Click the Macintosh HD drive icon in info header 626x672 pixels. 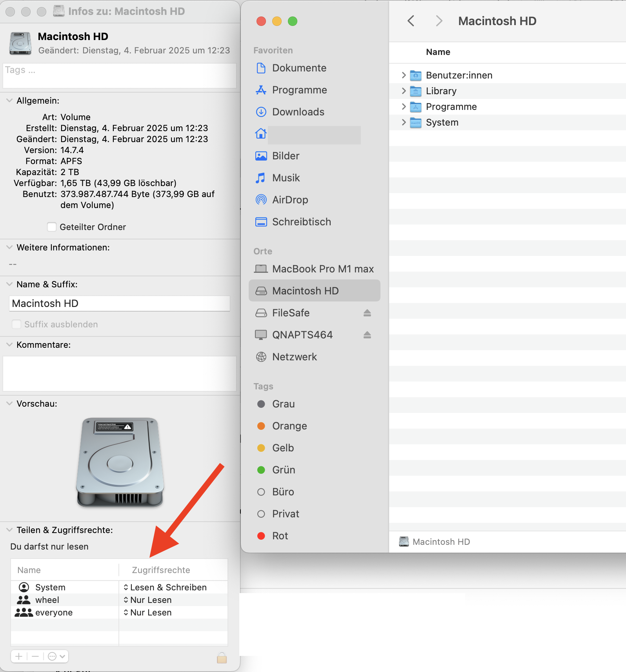pos(20,43)
